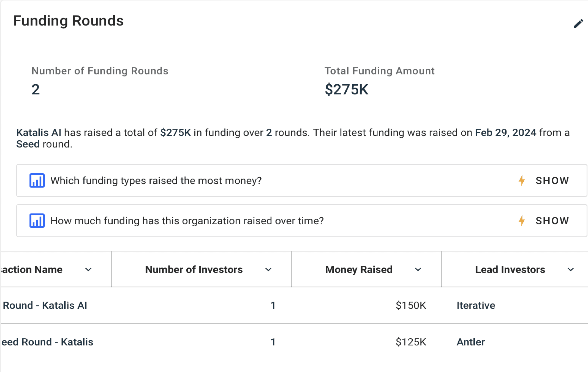Open the Round - Katalis AI transaction link
Viewport: 588px width, 372px height.
click(45, 305)
